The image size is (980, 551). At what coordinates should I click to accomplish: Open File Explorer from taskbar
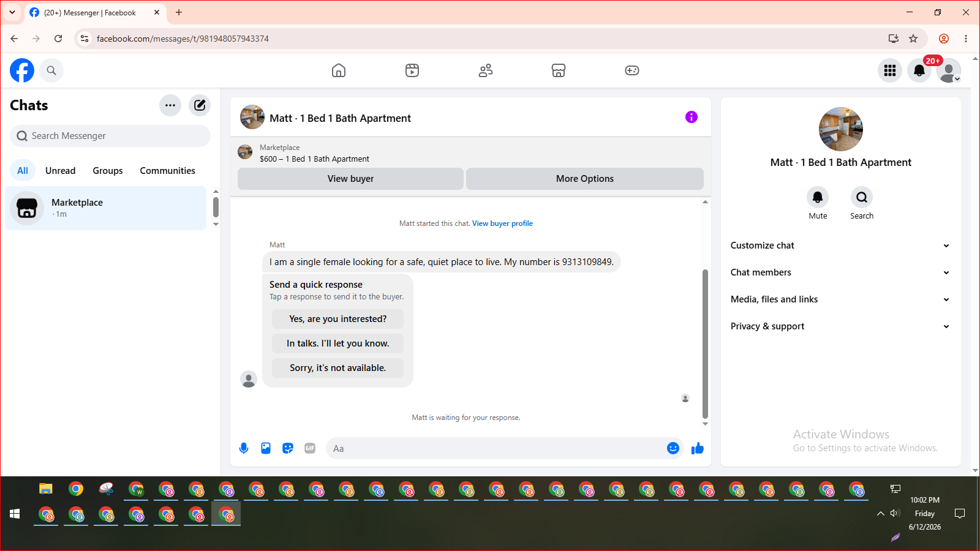[x=46, y=489]
